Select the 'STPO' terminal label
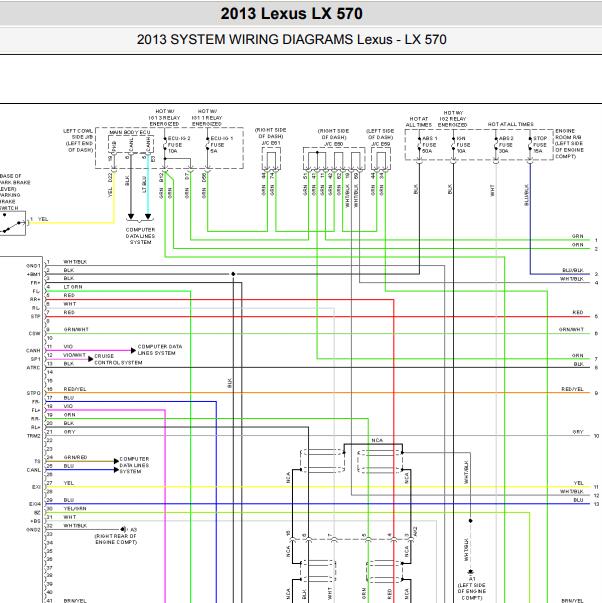The height and width of the screenshot is (603, 602). click(33, 393)
